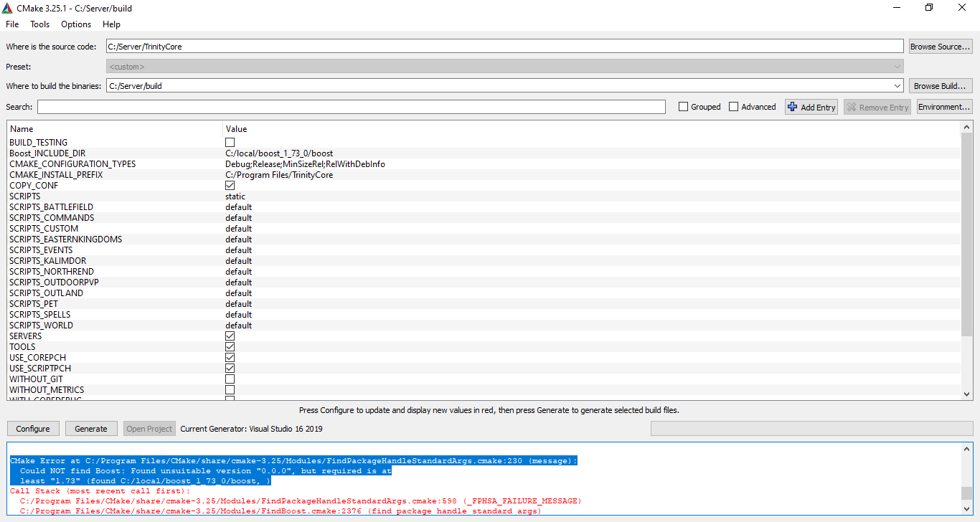
Task: Select the SCRIPTS_KALIMDOR row
Action: 484,261
